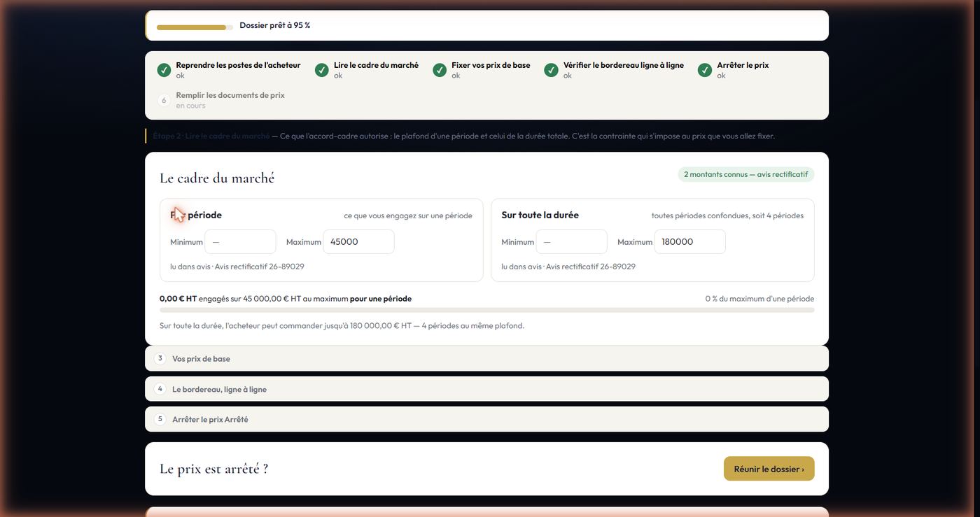Expand section 5 Arrêter le prix
Image resolution: width=980 pixels, height=517 pixels.
click(x=486, y=419)
